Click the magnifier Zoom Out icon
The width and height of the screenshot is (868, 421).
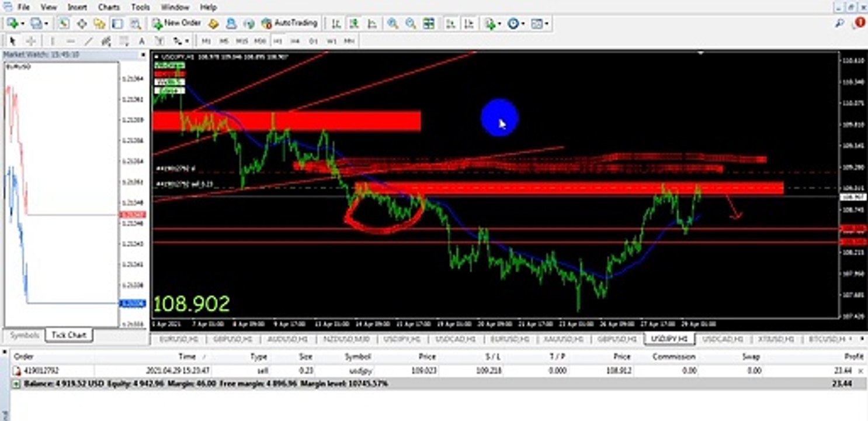click(x=411, y=23)
